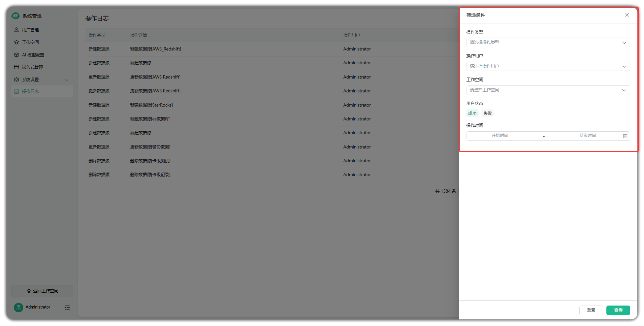Go to 用户管理 menu item
The image size is (644, 326).
click(30, 30)
